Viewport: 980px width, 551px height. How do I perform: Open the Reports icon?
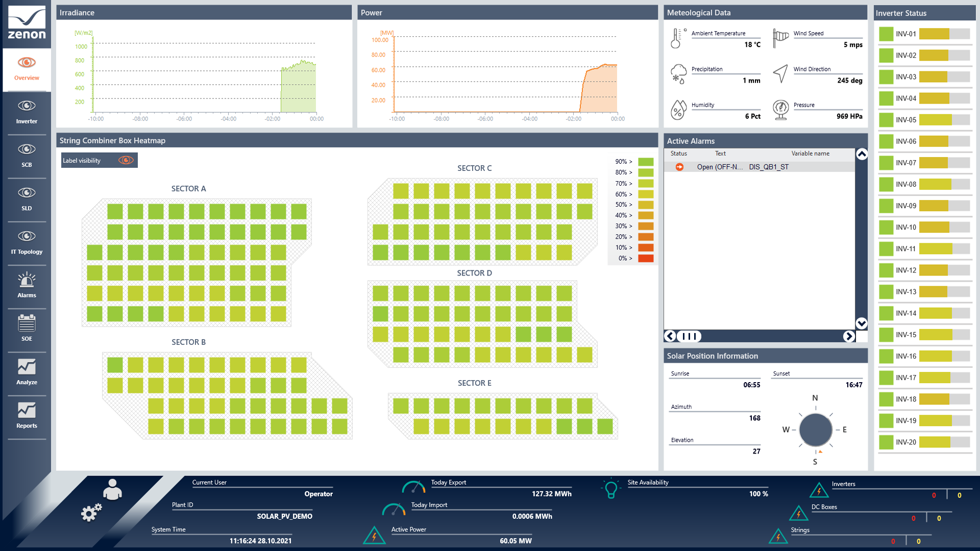[x=27, y=411]
